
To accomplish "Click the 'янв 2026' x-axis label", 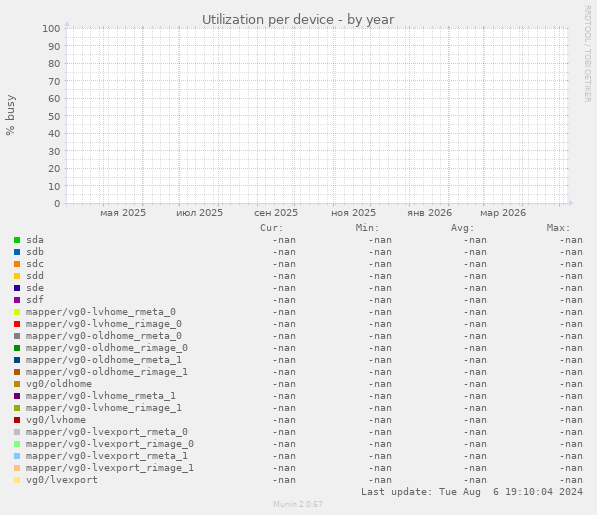I will (429, 213).
